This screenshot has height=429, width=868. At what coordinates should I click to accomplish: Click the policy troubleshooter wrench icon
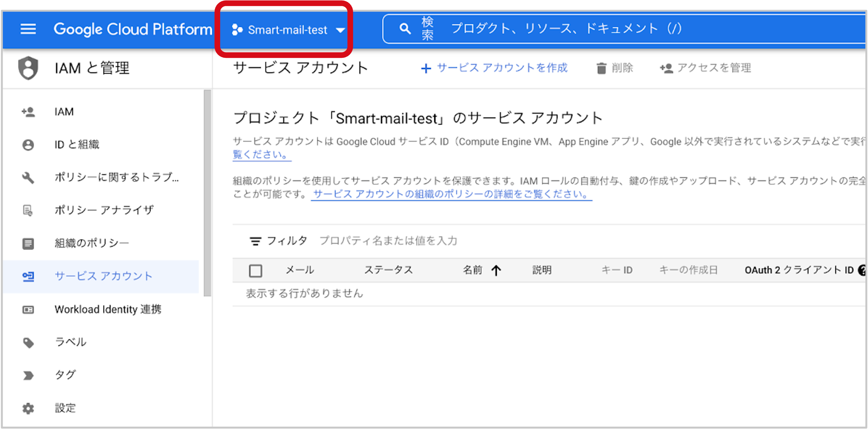click(x=28, y=178)
